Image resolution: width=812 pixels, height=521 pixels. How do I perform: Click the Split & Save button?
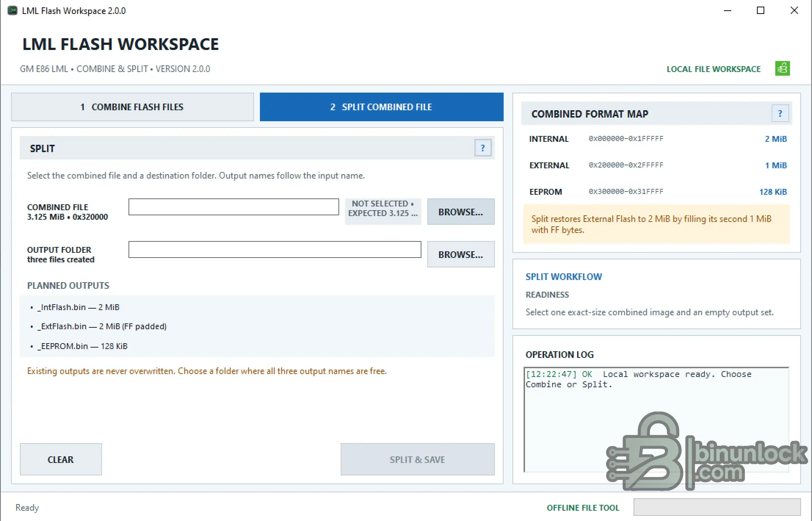(x=417, y=460)
